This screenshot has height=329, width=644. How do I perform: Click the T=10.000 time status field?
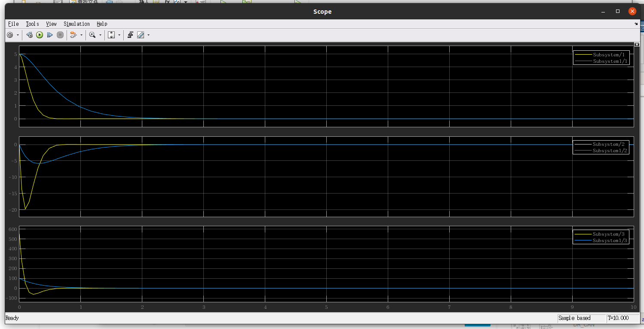point(623,318)
